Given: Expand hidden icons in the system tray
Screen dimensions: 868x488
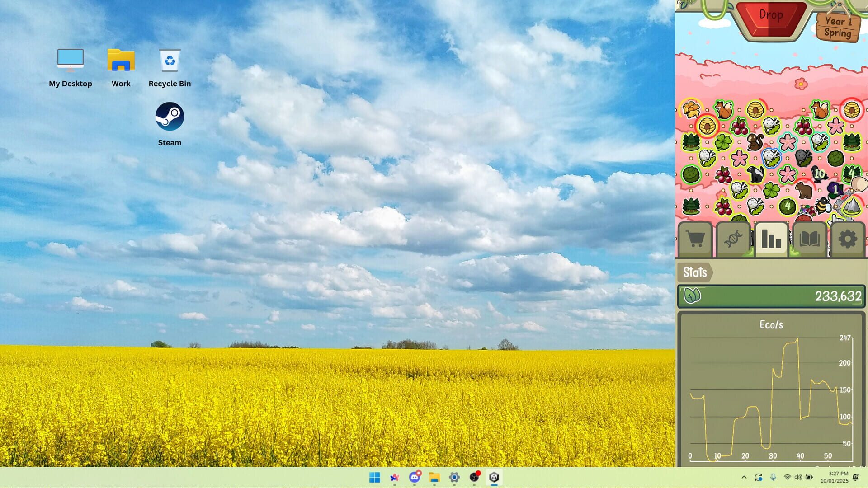Looking at the screenshot, I should point(745,477).
